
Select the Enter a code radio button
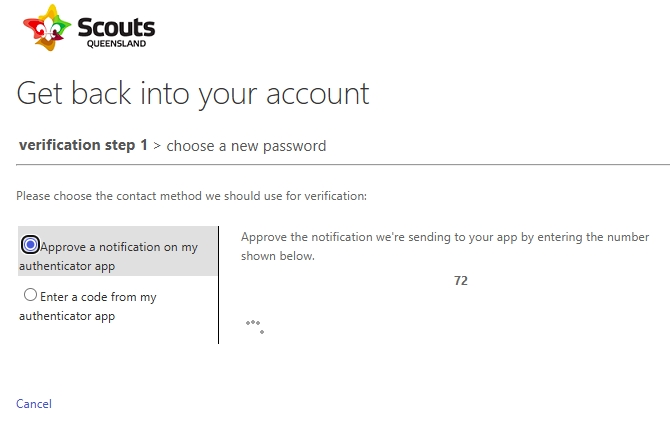pos(30,295)
